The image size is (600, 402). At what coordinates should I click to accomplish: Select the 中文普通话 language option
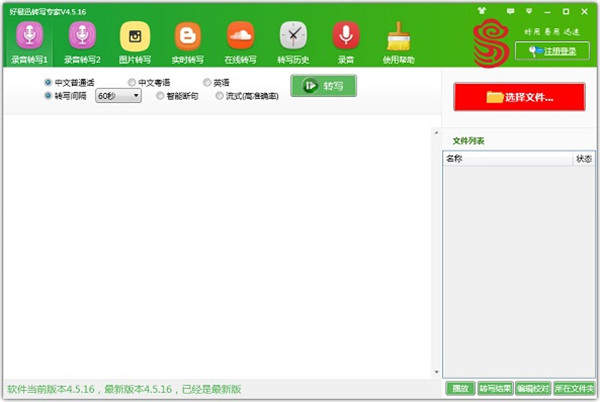(x=69, y=82)
